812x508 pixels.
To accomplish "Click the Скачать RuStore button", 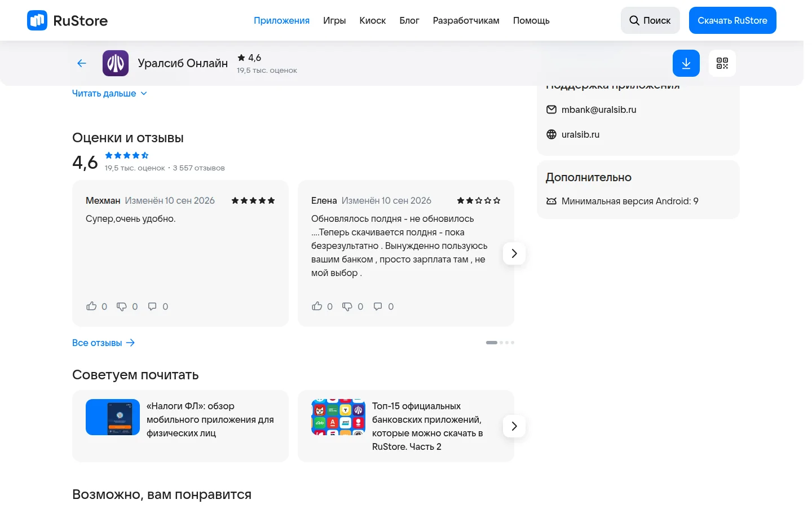I will pos(732,20).
